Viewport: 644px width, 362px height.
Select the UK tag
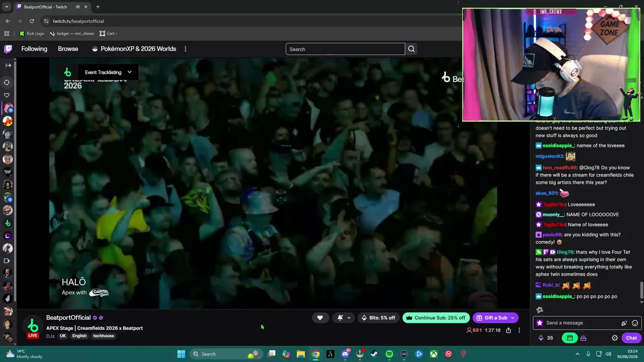(x=63, y=336)
